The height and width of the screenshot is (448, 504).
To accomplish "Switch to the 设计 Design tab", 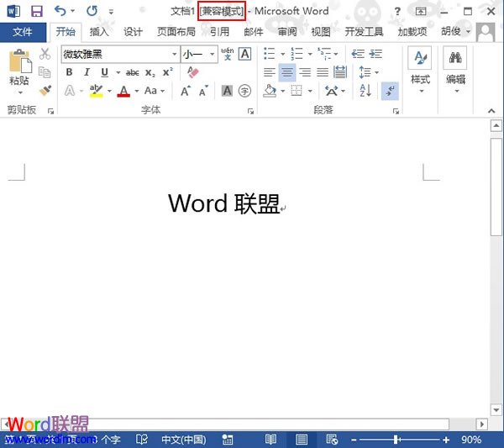I will (x=133, y=32).
